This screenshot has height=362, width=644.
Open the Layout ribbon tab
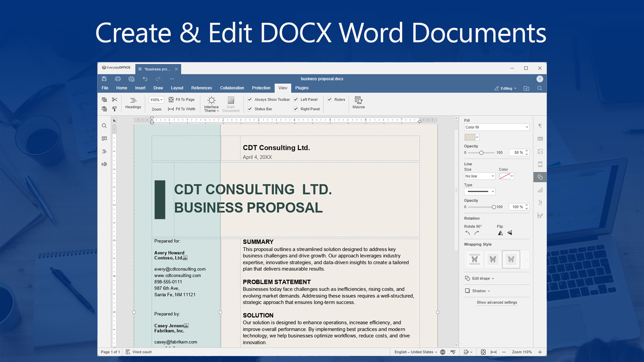tap(177, 88)
